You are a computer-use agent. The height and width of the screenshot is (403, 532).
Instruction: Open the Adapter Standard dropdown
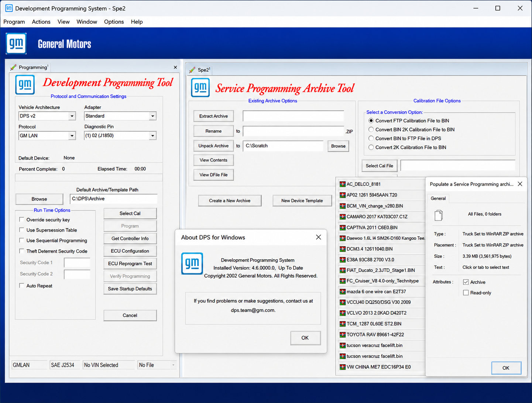pyautogui.click(x=152, y=116)
